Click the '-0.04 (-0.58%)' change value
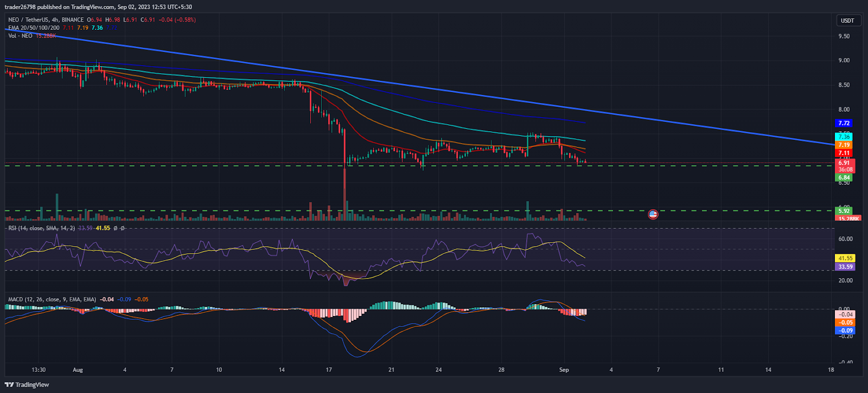The image size is (868, 393). tap(177, 20)
